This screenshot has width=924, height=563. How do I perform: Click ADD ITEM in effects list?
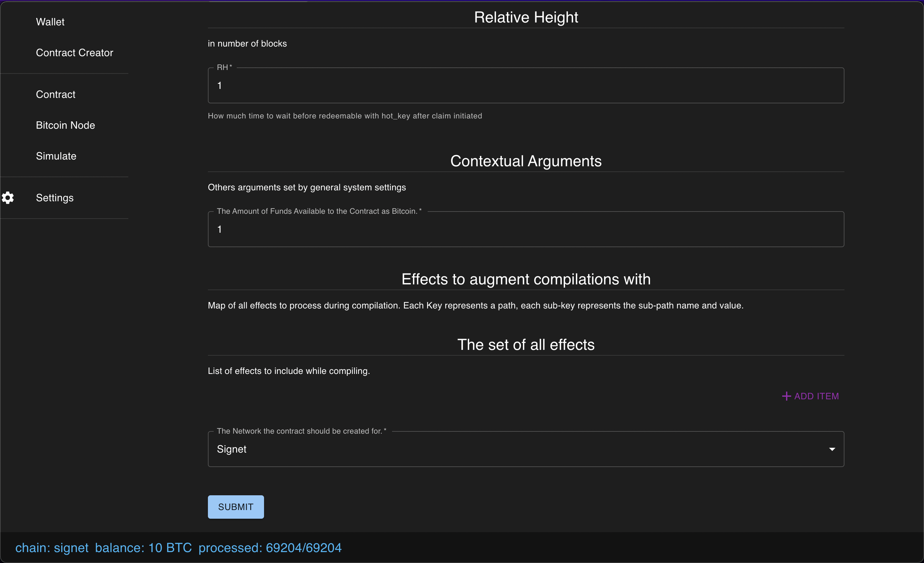point(811,396)
